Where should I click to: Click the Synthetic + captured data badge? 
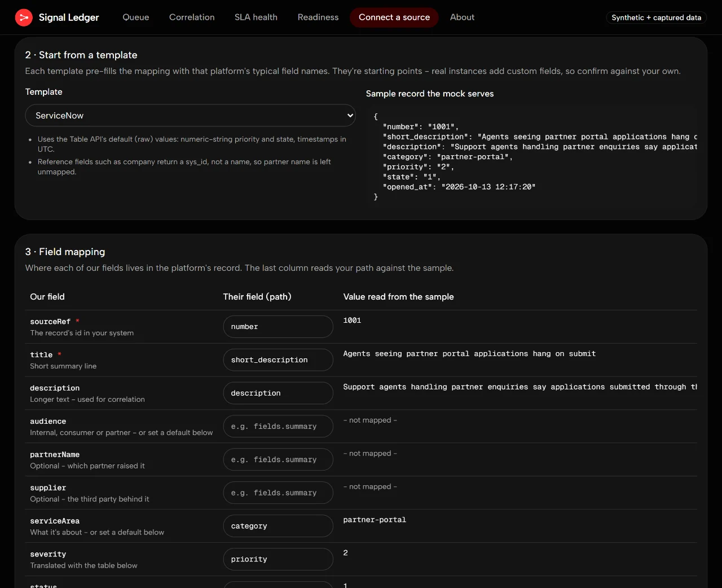click(x=657, y=17)
